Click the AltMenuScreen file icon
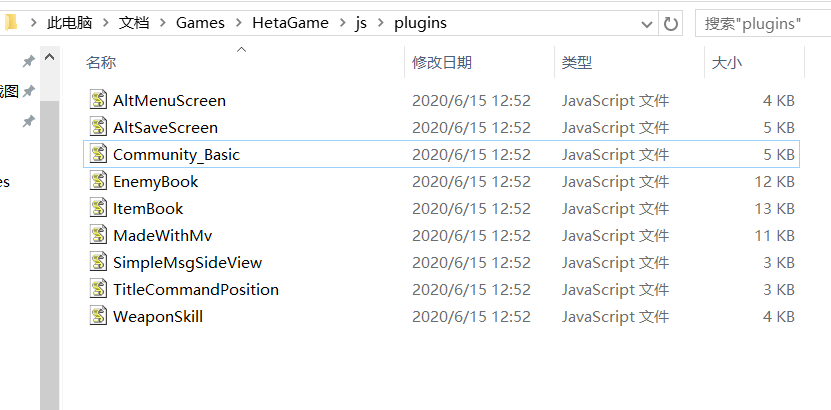This screenshot has width=831, height=410. pyautogui.click(x=98, y=100)
